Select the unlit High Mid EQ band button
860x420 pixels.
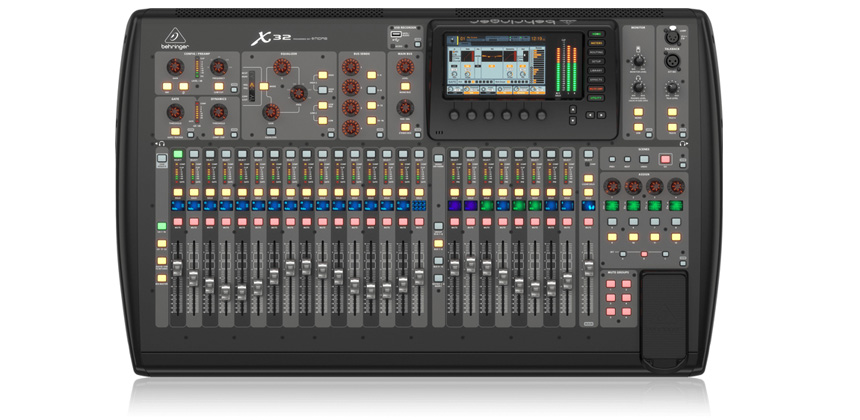322,90
